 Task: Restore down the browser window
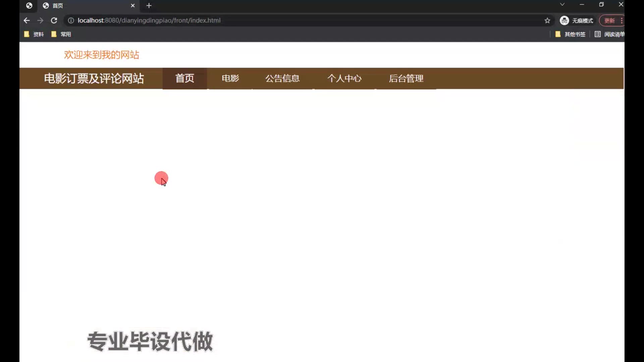pyautogui.click(x=601, y=4)
